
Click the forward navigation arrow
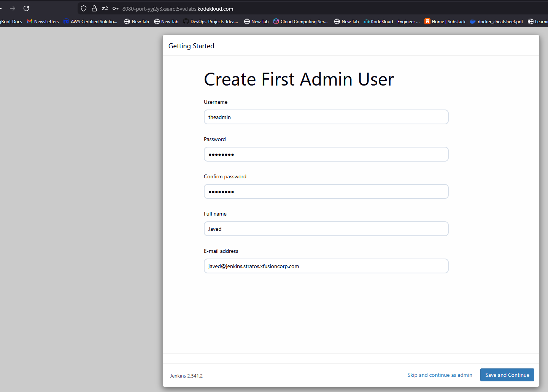click(13, 8)
